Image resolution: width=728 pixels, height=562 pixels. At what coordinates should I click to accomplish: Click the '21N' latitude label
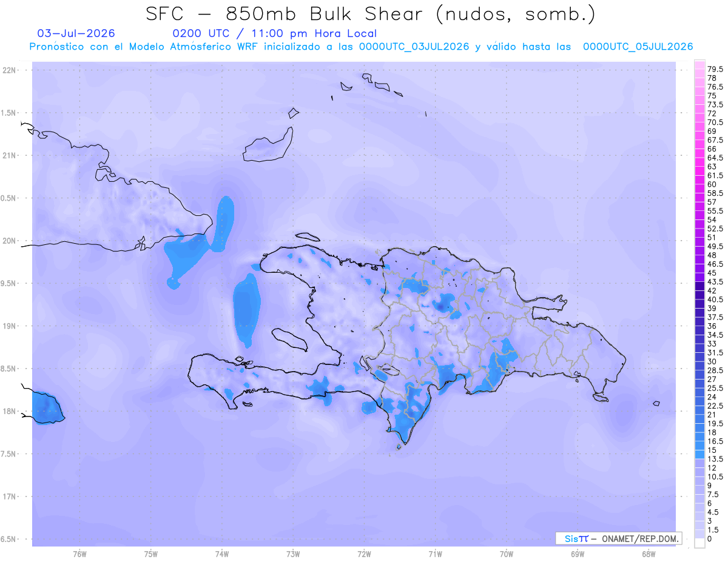[10, 155]
